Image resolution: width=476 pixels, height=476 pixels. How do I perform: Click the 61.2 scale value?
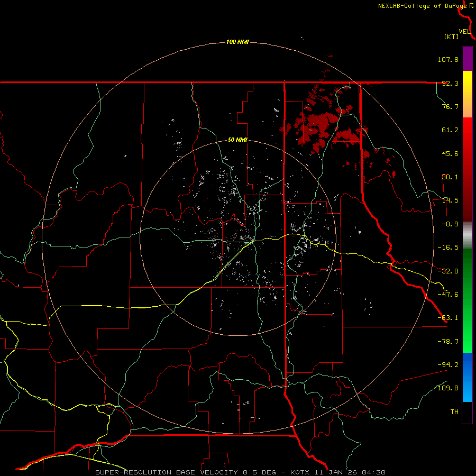click(450, 130)
